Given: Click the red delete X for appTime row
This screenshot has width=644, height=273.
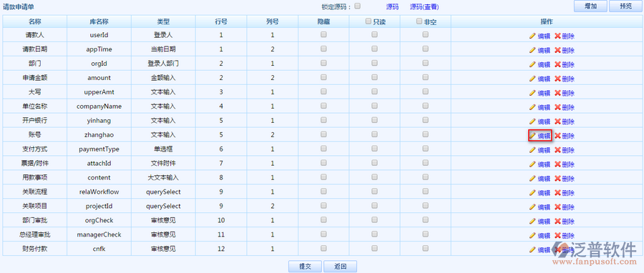Looking at the screenshot, I should click(557, 50).
